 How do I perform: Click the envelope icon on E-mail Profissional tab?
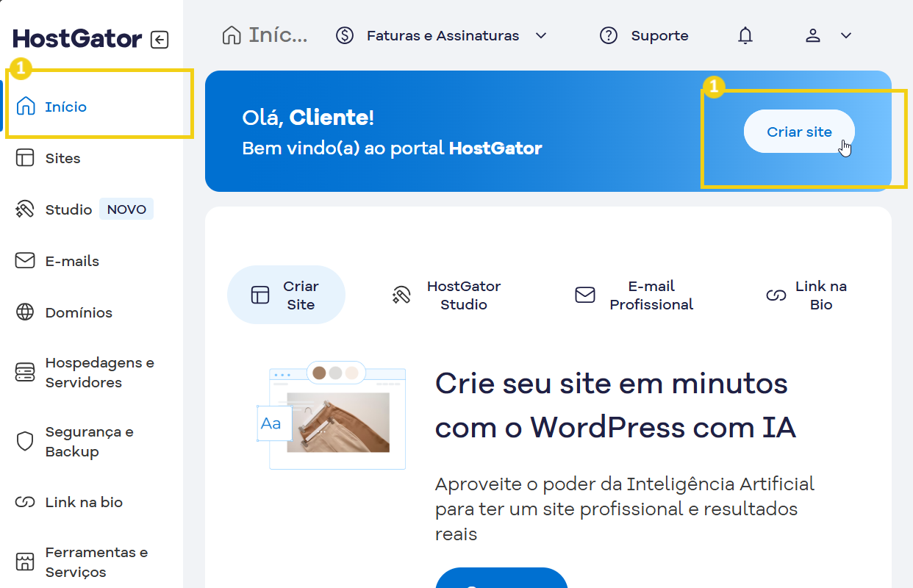pyautogui.click(x=585, y=295)
